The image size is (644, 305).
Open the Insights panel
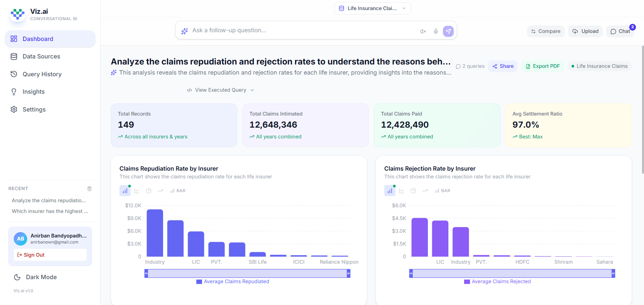click(x=34, y=91)
